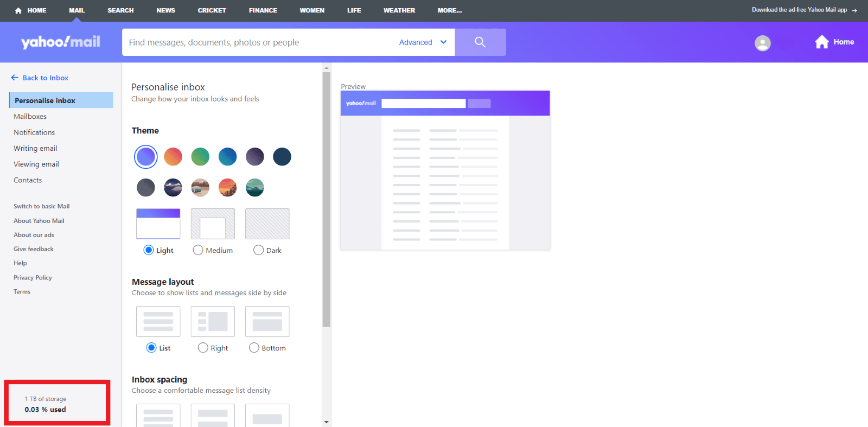Click the back arrow beside Back to Inbox
868x427 pixels.
[x=15, y=78]
